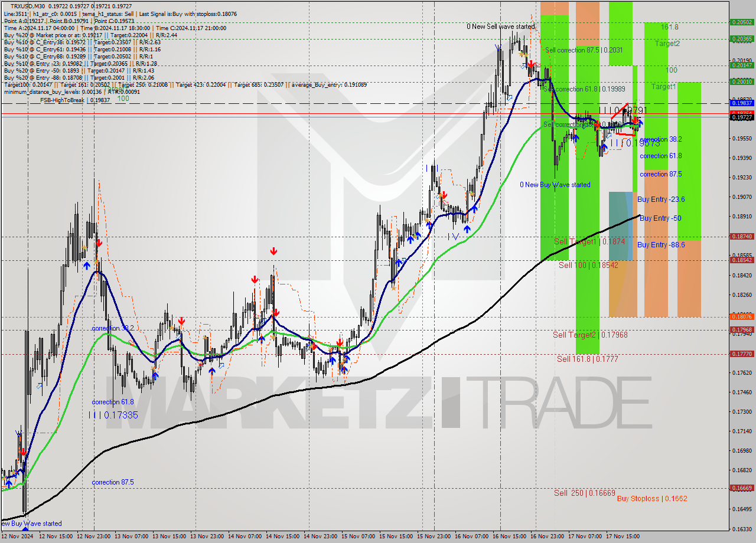The width and height of the screenshot is (756, 543).
Task: Click the 0.17770 price axis tag
Action: pos(741,354)
